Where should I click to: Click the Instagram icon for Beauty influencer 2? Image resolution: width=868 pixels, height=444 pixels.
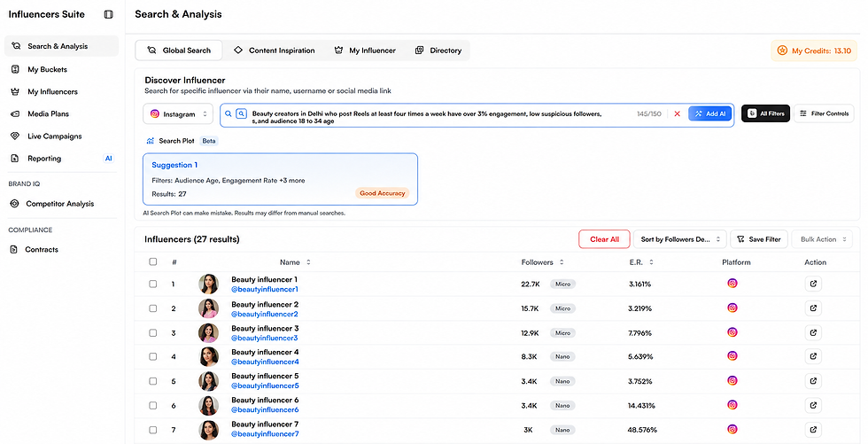click(x=732, y=308)
